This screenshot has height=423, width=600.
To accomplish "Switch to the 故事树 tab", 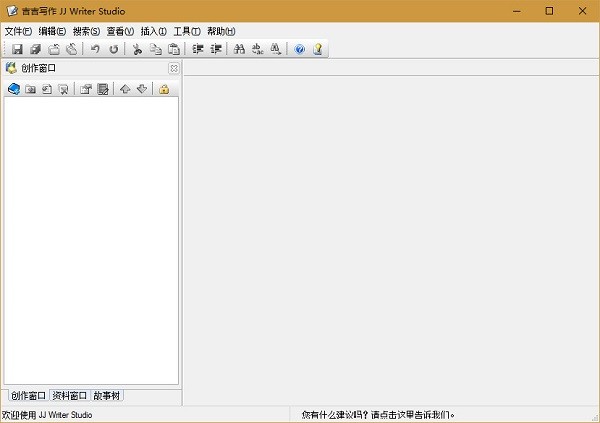I will click(x=106, y=395).
